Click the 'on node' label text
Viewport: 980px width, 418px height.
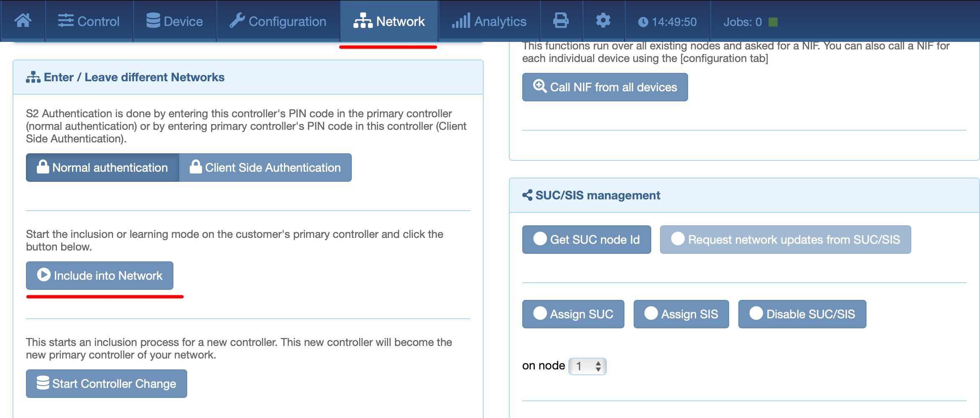click(x=544, y=366)
